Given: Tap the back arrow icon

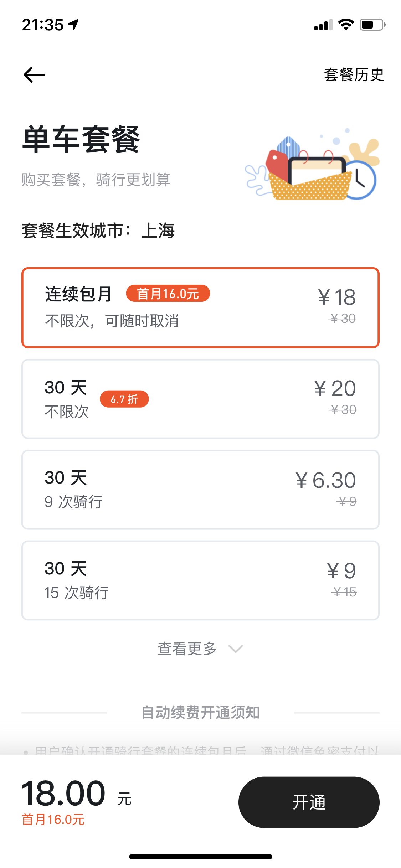Looking at the screenshot, I should pos(34,75).
